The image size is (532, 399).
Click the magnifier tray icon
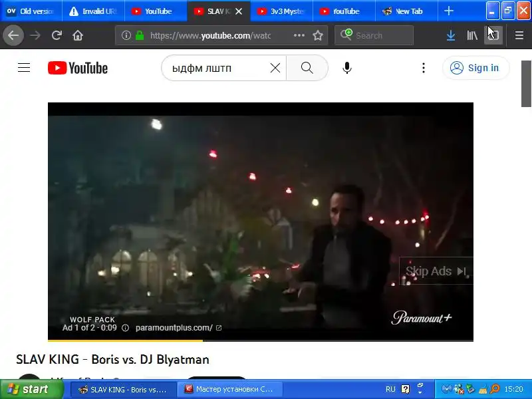tap(495, 389)
